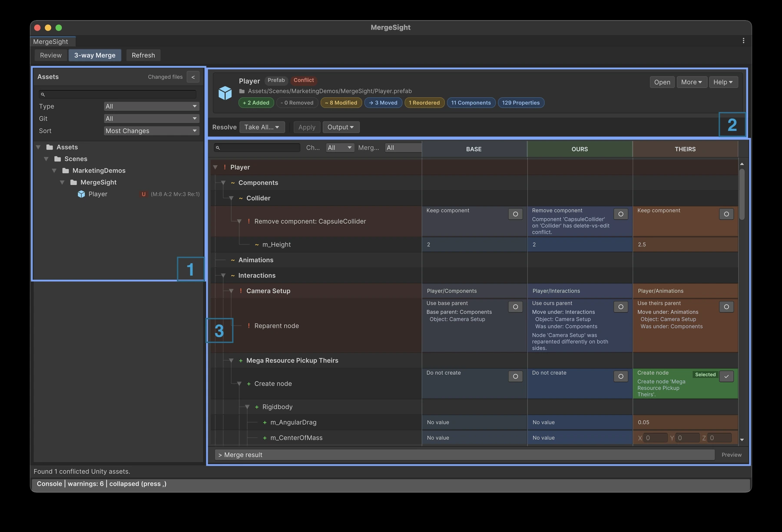782x532 pixels.
Task: Switch to the Review tab
Action: (51, 55)
